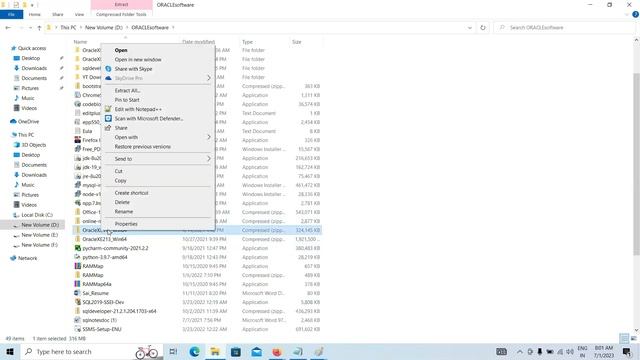The width and height of the screenshot is (640, 360).
Task: Click the Search ORACLEsoftware field
Action: [565, 27]
